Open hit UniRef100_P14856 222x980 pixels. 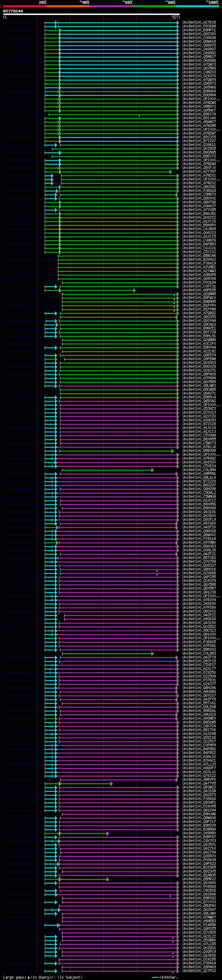(x=199, y=925)
